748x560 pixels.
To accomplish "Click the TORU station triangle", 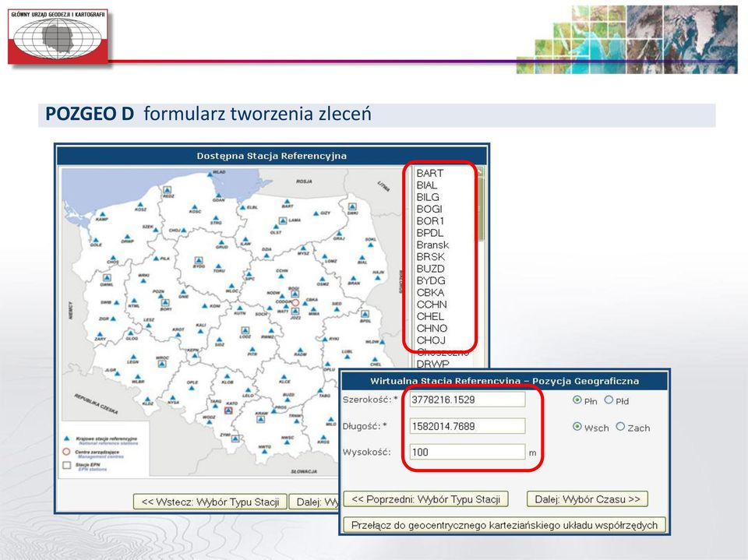I will click(218, 266).
